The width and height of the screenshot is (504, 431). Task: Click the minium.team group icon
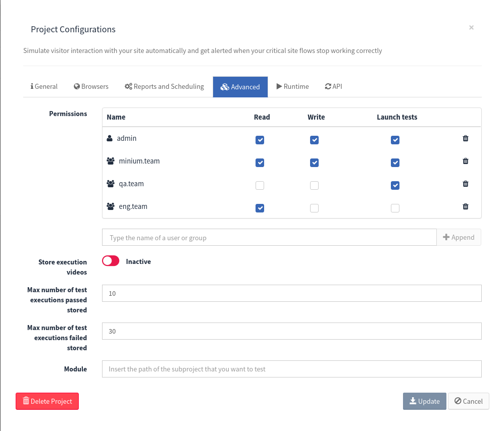[111, 161]
